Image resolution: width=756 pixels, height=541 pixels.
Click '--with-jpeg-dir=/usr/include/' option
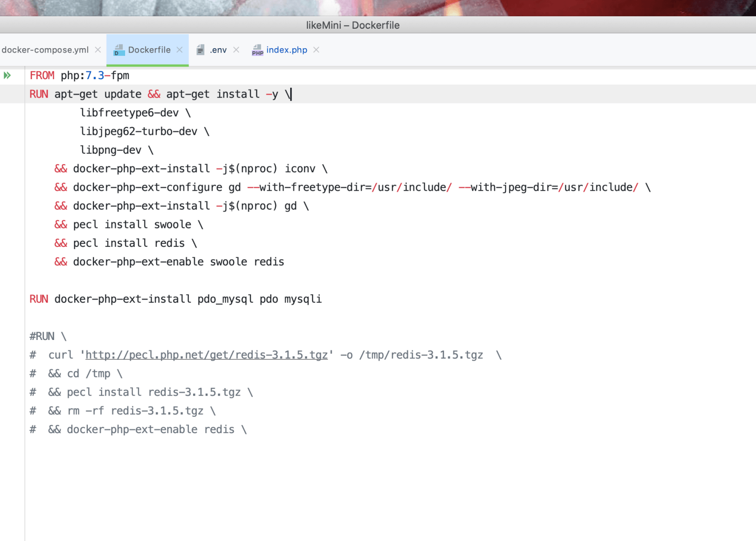(x=548, y=187)
